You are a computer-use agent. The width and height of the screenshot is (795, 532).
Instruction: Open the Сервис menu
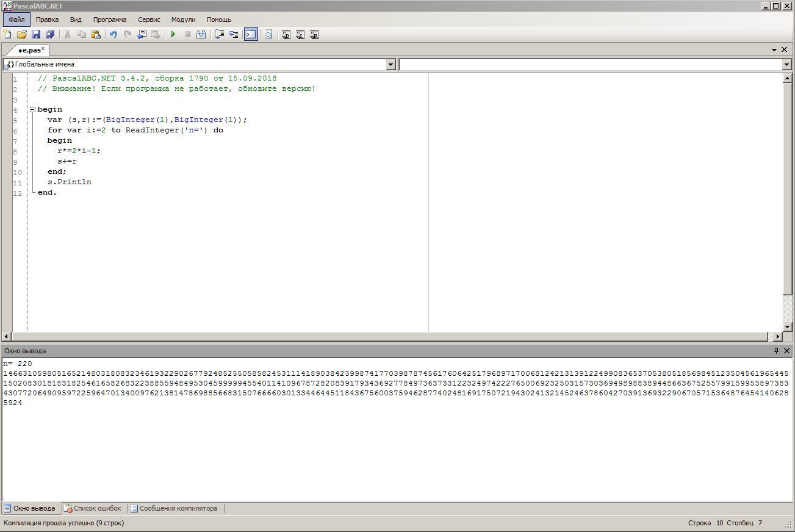(149, 20)
